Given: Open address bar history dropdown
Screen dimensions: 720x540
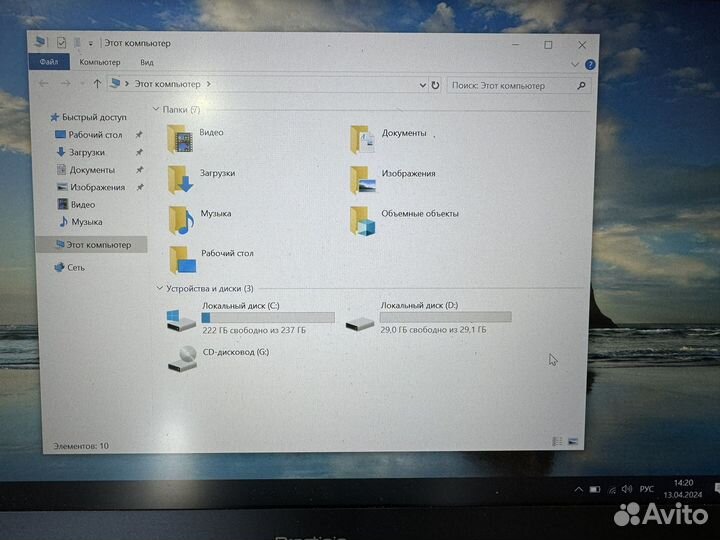Looking at the screenshot, I should point(422,85).
